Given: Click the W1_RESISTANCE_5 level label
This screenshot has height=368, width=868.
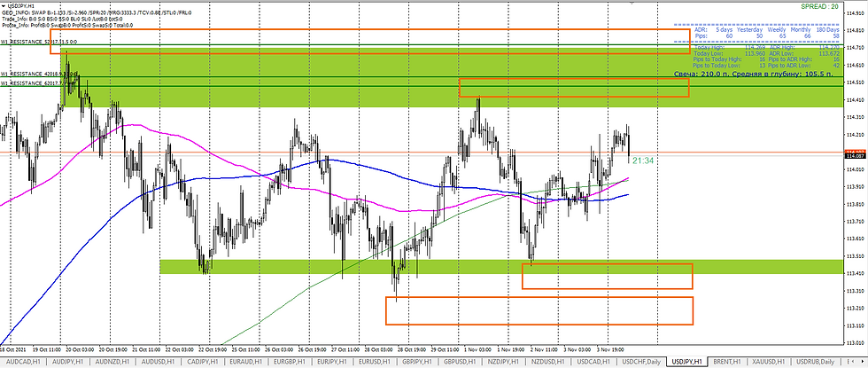Looking at the screenshot, I should (x=39, y=42).
